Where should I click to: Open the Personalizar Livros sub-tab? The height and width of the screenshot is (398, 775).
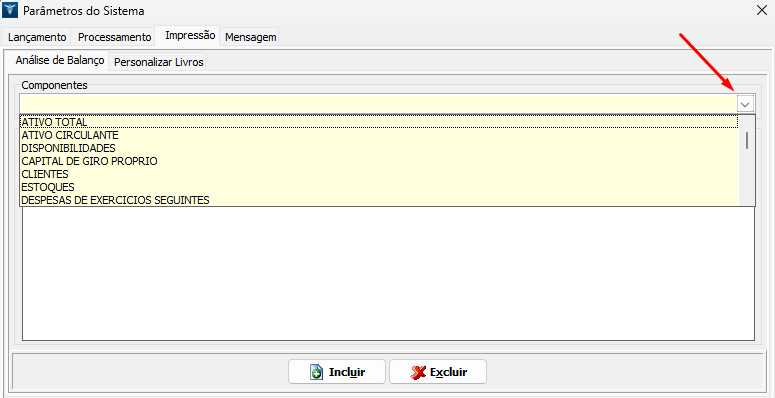pos(158,63)
